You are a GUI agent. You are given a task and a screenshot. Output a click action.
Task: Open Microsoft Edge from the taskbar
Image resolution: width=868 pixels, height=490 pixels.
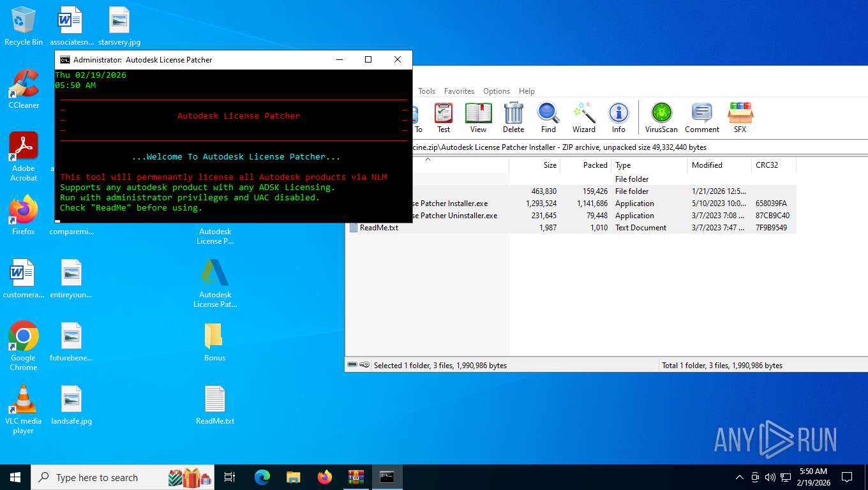point(262,477)
